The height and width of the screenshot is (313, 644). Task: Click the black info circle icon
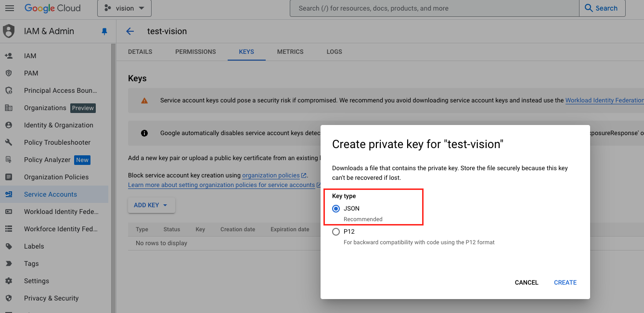[x=144, y=133]
